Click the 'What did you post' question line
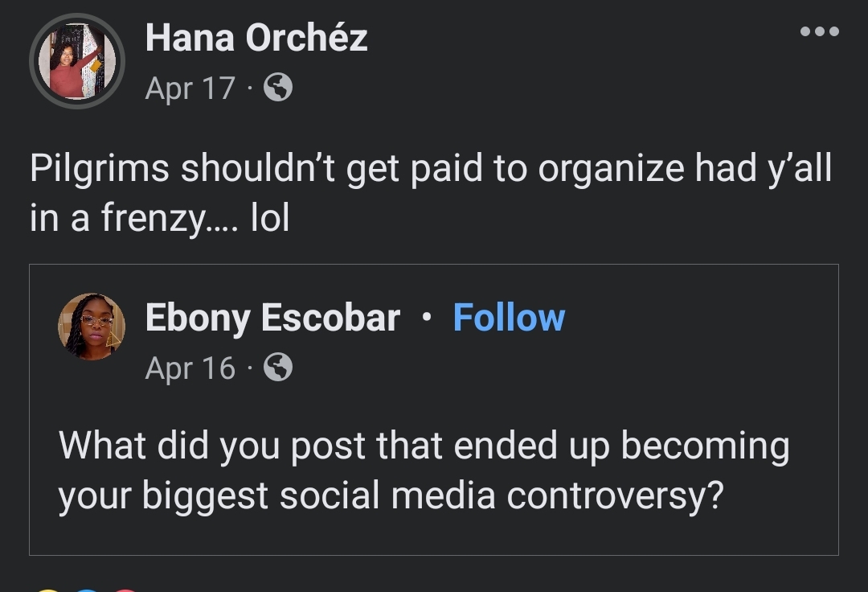Viewport: 868px width, 592px height. (424, 446)
